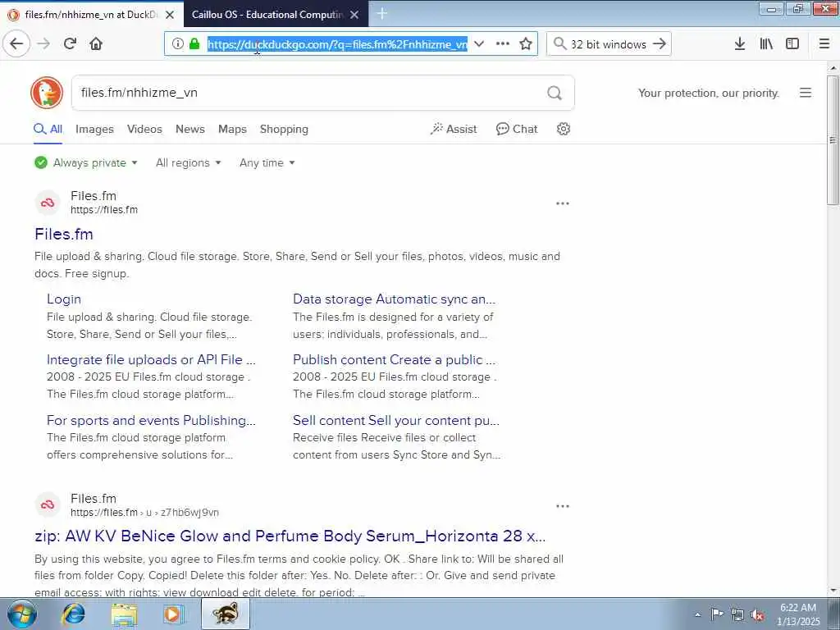The width and height of the screenshot is (840, 630).
Task: Open the Windows Start button
Action: click(22, 614)
